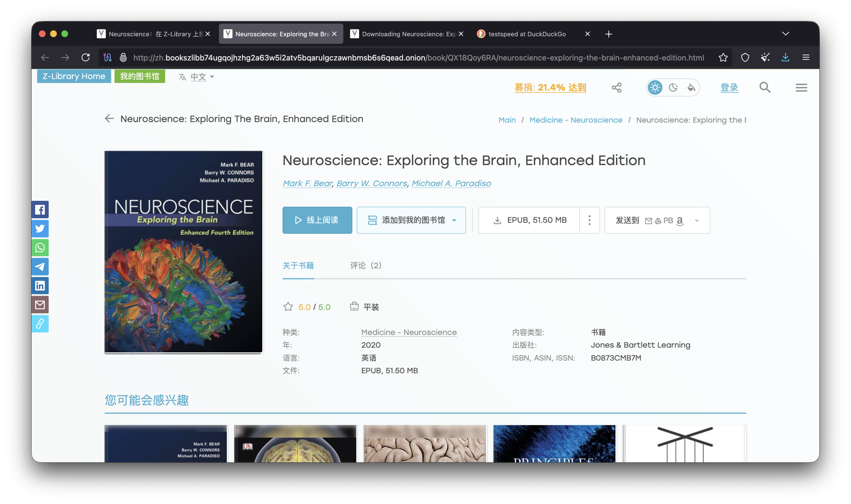Open author Michael A. Paradiso link
Screen dimensions: 851x504
click(451, 183)
